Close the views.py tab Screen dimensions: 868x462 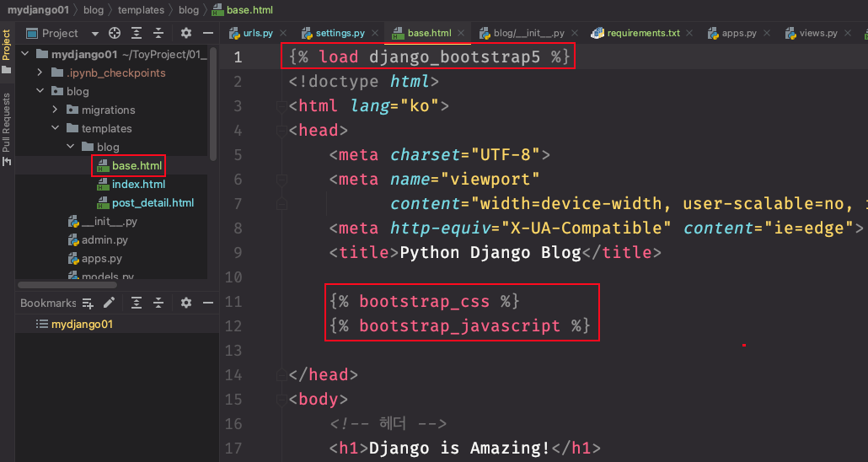point(848,33)
